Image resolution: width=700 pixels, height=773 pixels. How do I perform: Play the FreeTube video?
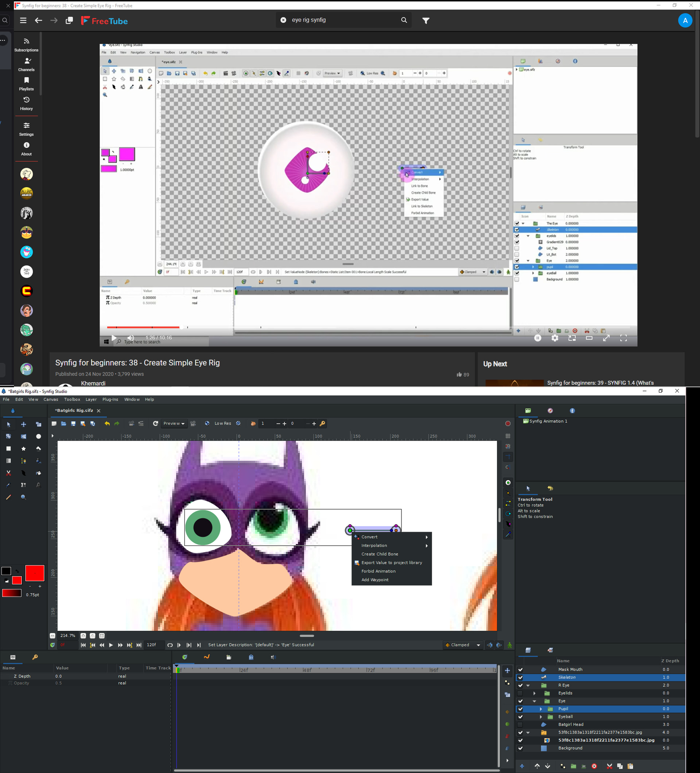[113, 338]
